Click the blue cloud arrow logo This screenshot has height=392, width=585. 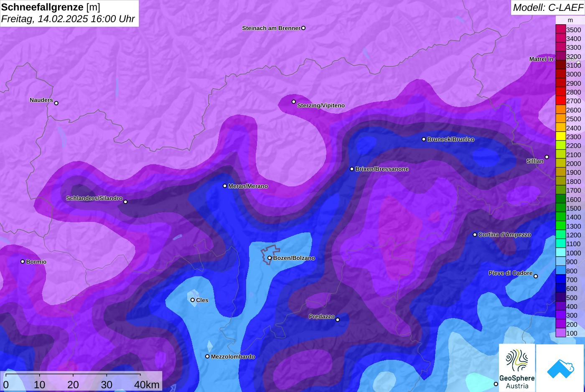coord(560,368)
